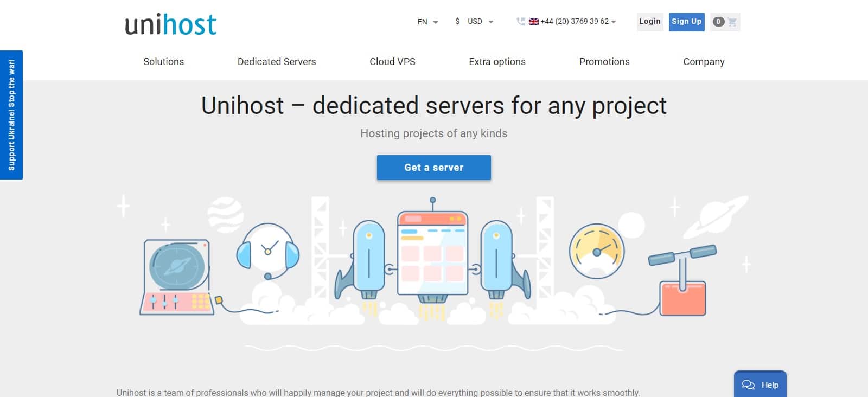The width and height of the screenshot is (868, 397).
Task: Click the cart item count badge
Action: pyautogui.click(x=718, y=22)
